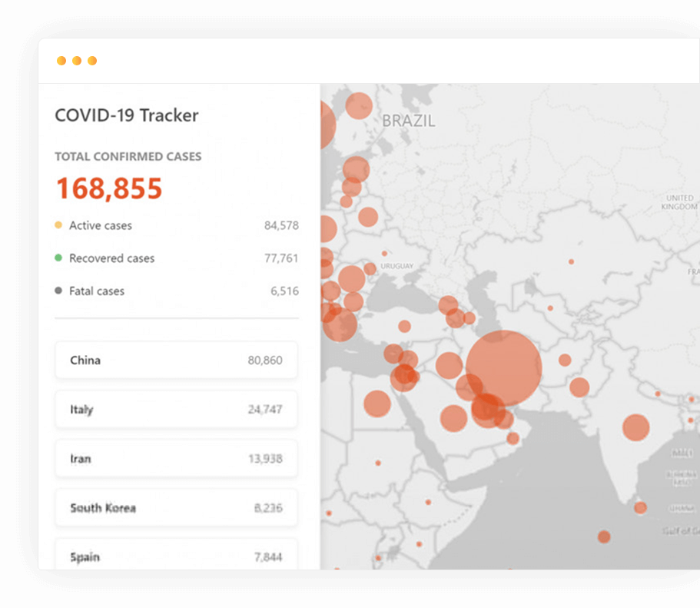Select the China country card
This screenshot has width=700, height=608.
point(176,360)
